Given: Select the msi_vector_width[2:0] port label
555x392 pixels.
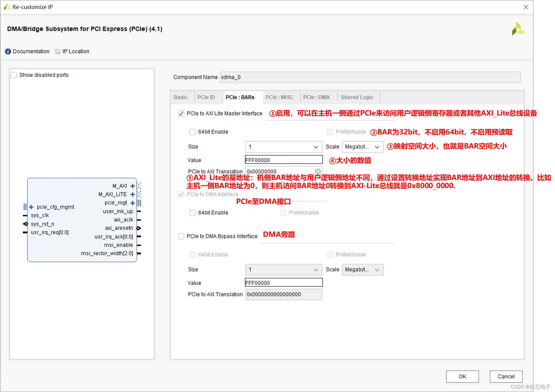Looking at the screenshot, I should (107, 253).
